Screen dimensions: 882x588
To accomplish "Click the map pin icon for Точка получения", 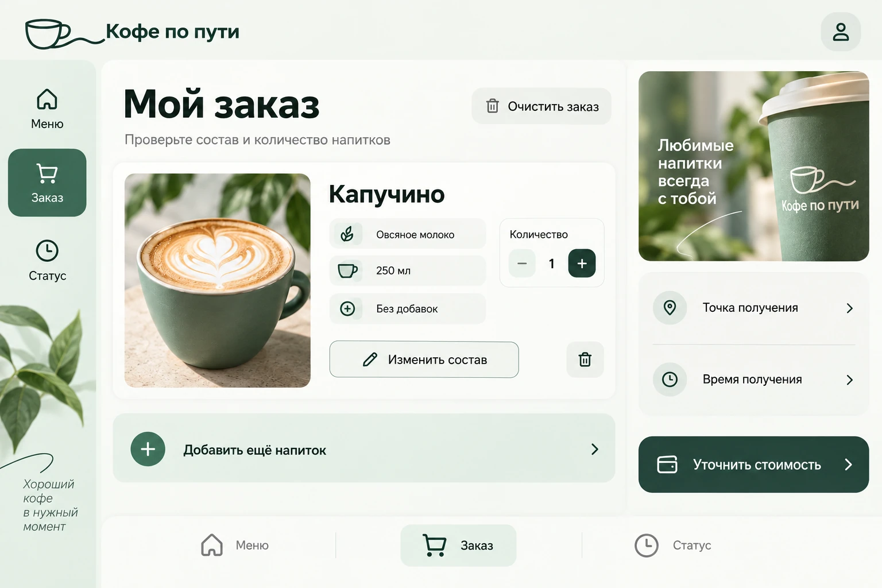I will point(670,308).
